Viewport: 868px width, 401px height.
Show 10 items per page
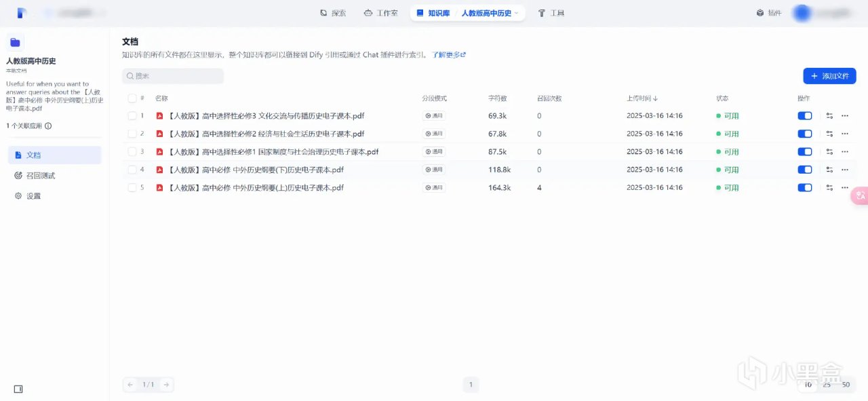tap(807, 385)
